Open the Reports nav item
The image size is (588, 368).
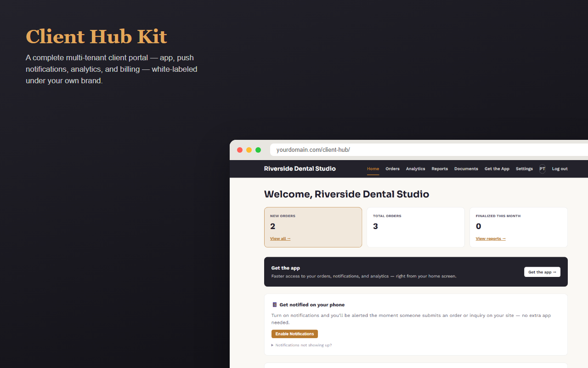click(440, 169)
